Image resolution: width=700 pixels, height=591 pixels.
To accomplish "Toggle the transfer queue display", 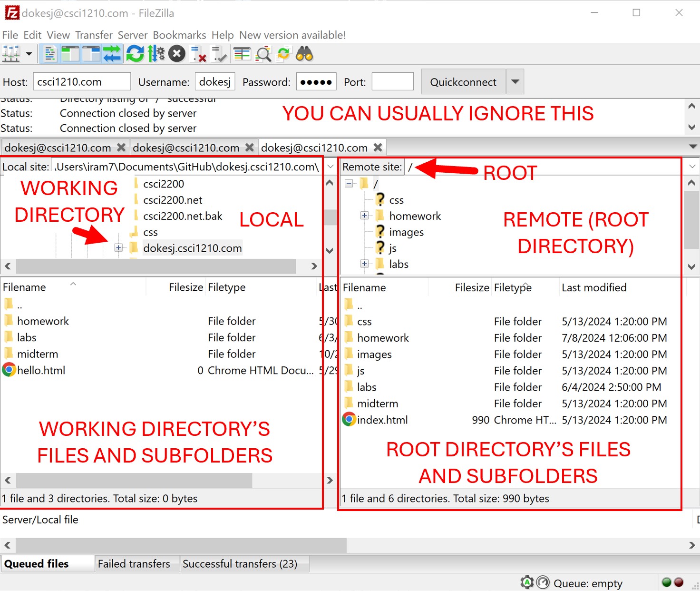I will click(112, 54).
